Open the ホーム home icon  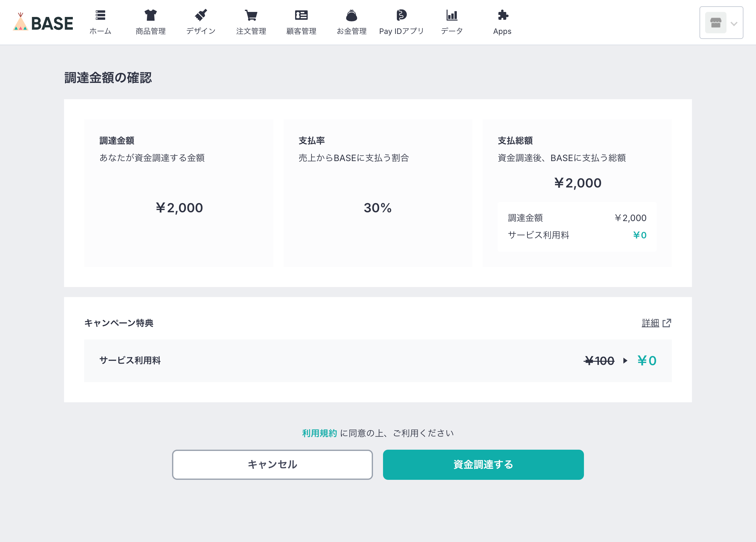tap(100, 15)
